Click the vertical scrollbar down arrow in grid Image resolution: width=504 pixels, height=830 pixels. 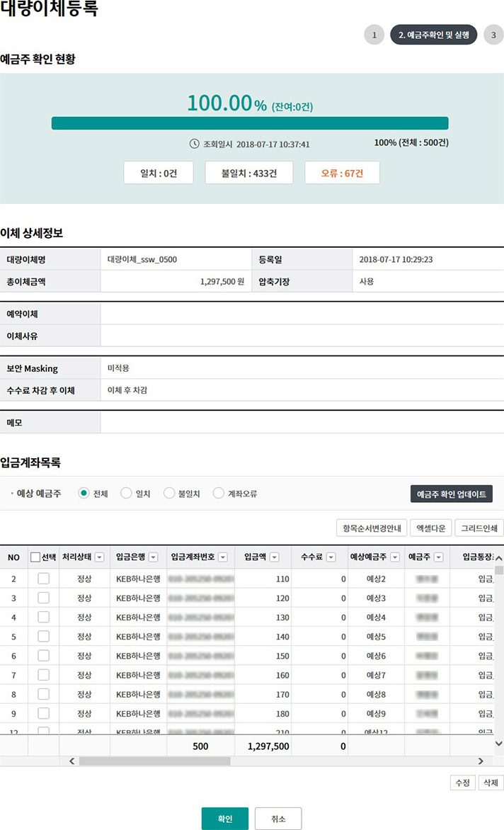[x=498, y=744]
